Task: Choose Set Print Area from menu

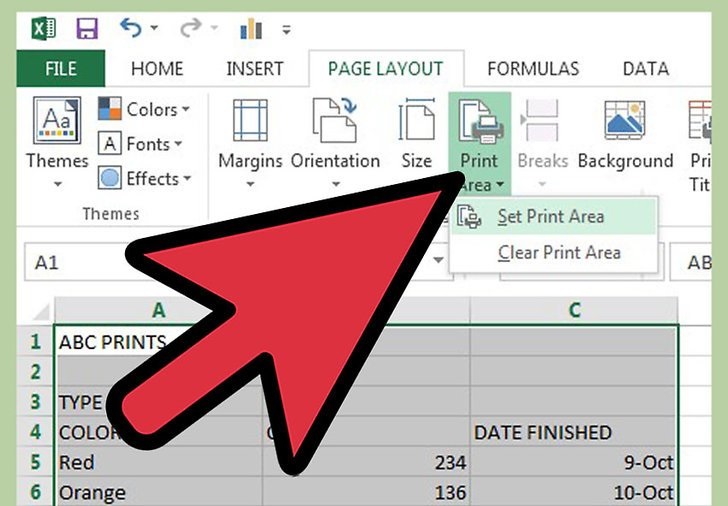Action: click(x=553, y=216)
